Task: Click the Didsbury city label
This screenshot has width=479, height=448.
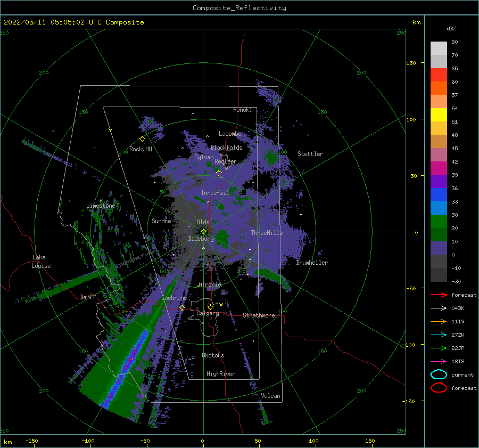Action: pos(201,239)
